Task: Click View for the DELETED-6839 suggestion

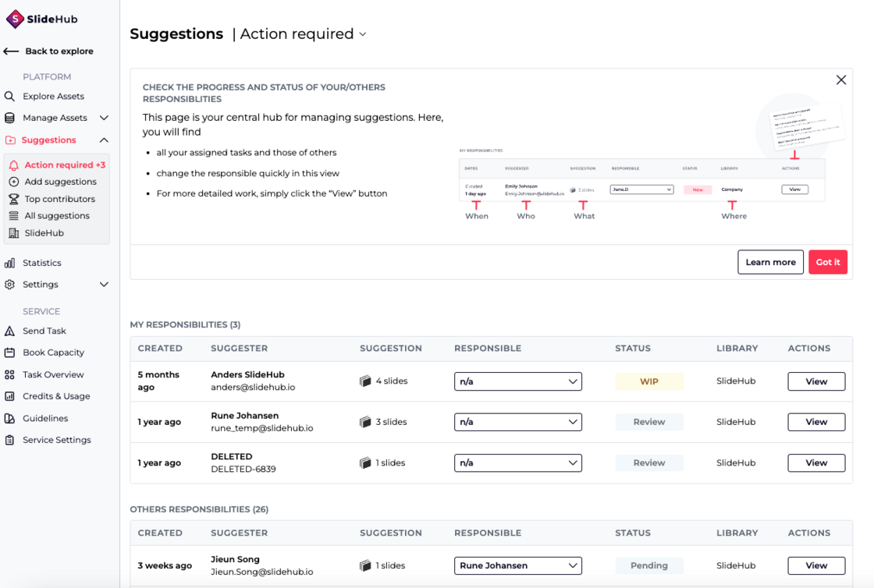Action: click(816, 462)
